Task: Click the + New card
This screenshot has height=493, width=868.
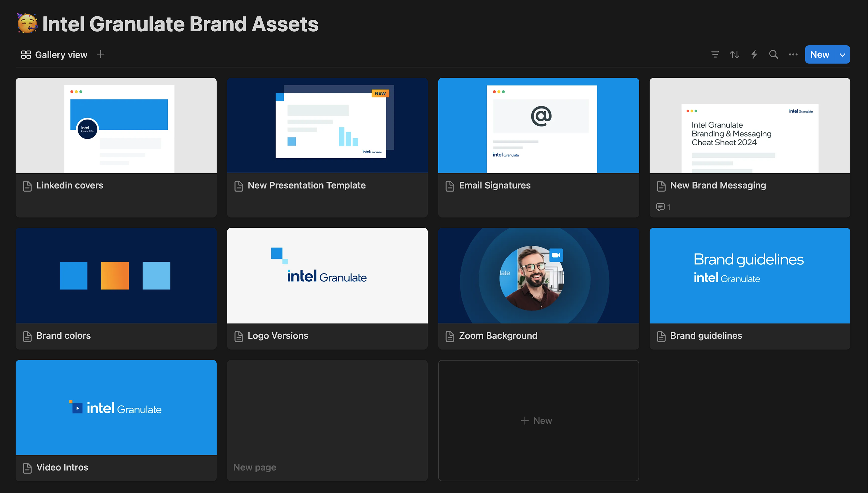Action: point(538,420)
